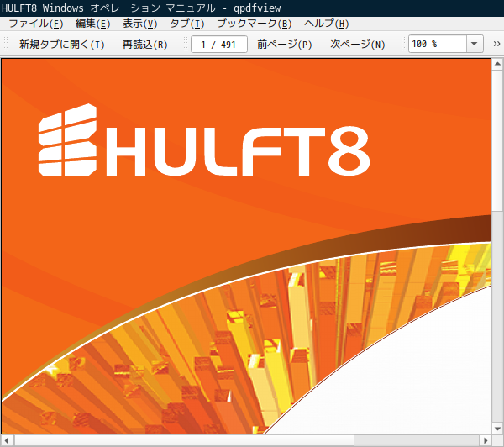
Task: Click 新規タブに開く(T) toolbar button
Action: coord(61,44)
